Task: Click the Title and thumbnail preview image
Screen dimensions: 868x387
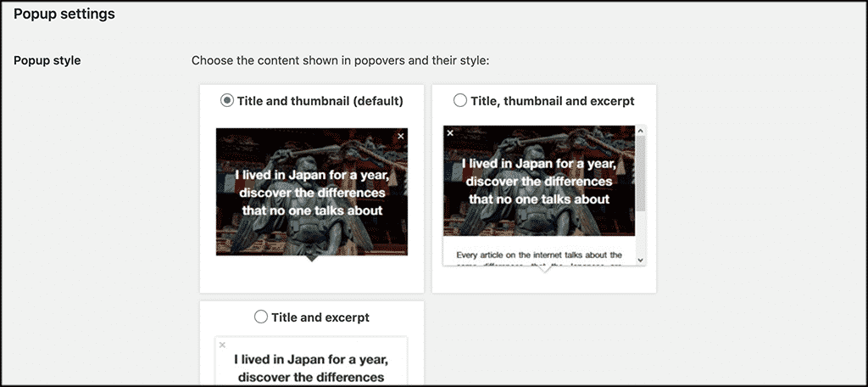Action: [312, 192]
